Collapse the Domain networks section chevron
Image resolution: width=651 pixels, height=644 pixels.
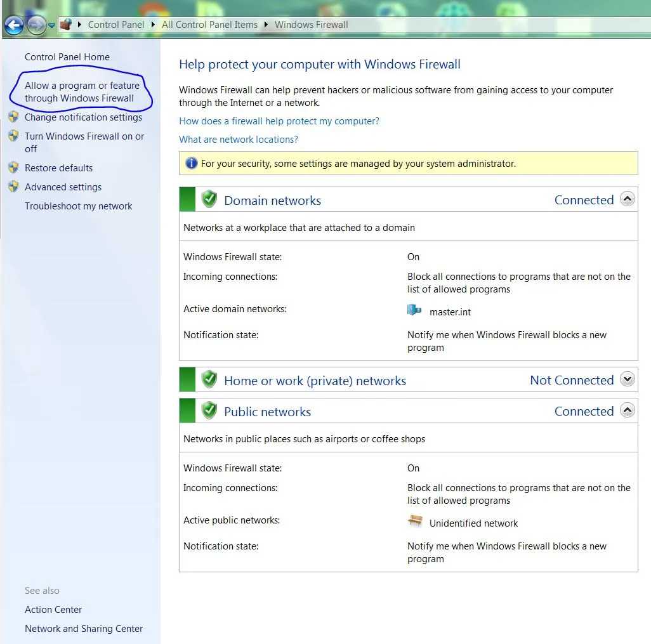tap(628, 199)
